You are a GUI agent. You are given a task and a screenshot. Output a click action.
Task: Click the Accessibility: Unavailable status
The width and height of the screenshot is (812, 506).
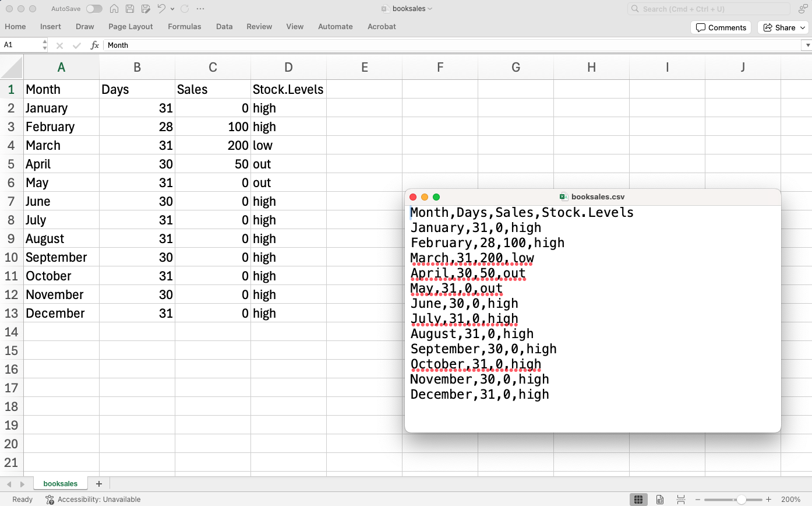click(93, 499)
